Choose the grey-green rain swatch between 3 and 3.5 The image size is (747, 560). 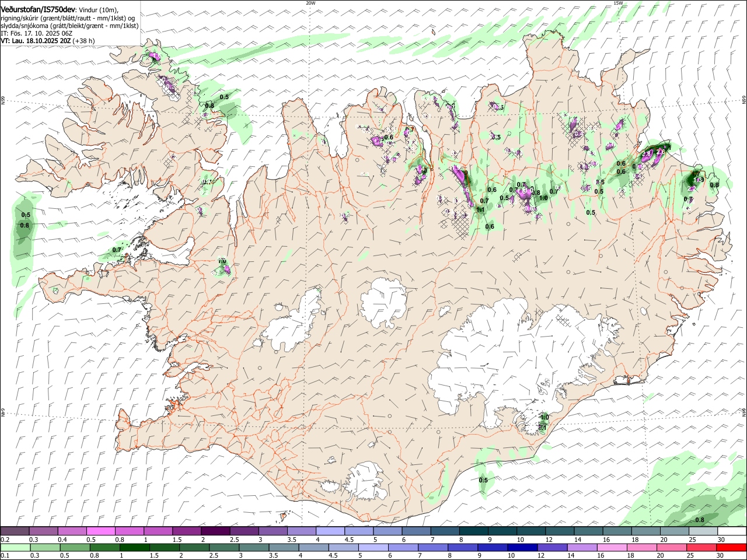[x=254, y=547]
